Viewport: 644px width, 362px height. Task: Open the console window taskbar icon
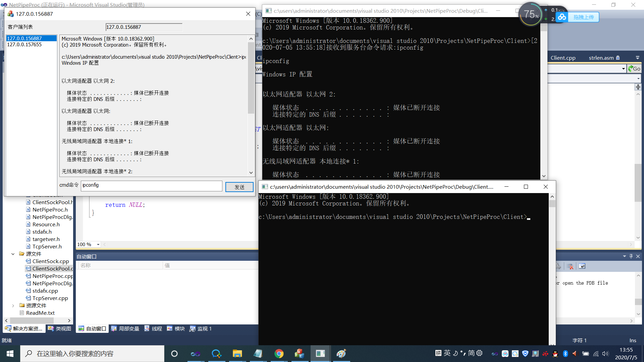pyautogui.click(x=320, y=354)
